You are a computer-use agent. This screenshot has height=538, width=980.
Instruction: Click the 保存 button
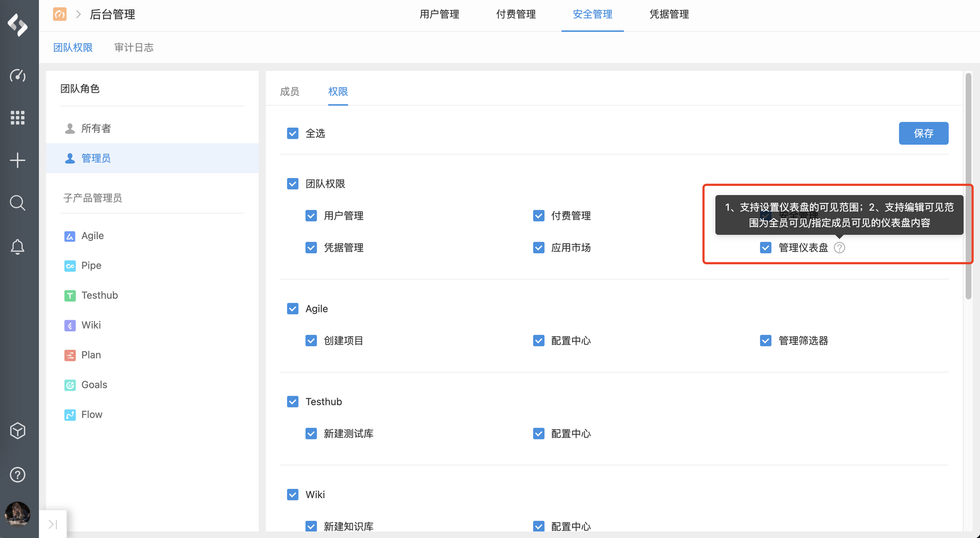point(924,133)
